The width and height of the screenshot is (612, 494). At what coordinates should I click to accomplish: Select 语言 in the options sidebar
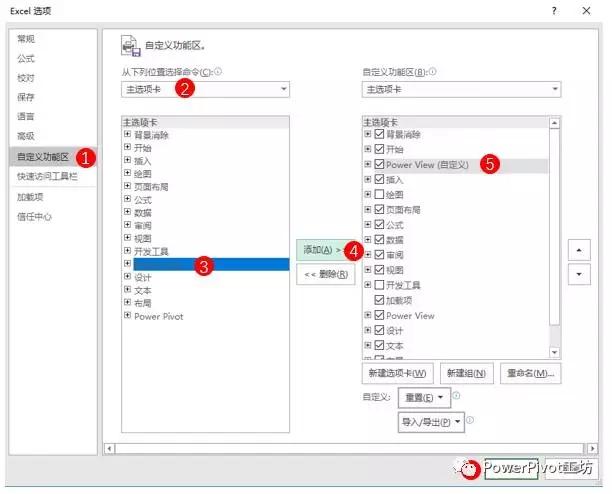click(26, 116)
